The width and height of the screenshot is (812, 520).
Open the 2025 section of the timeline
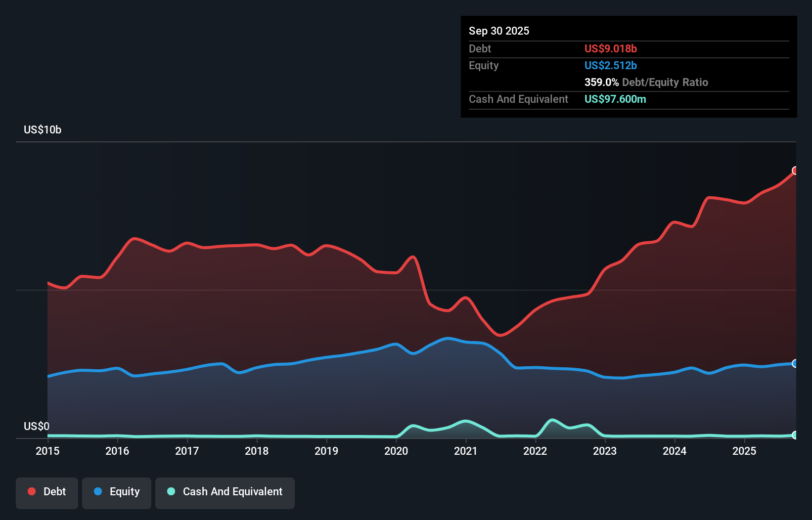pos(745,451)
